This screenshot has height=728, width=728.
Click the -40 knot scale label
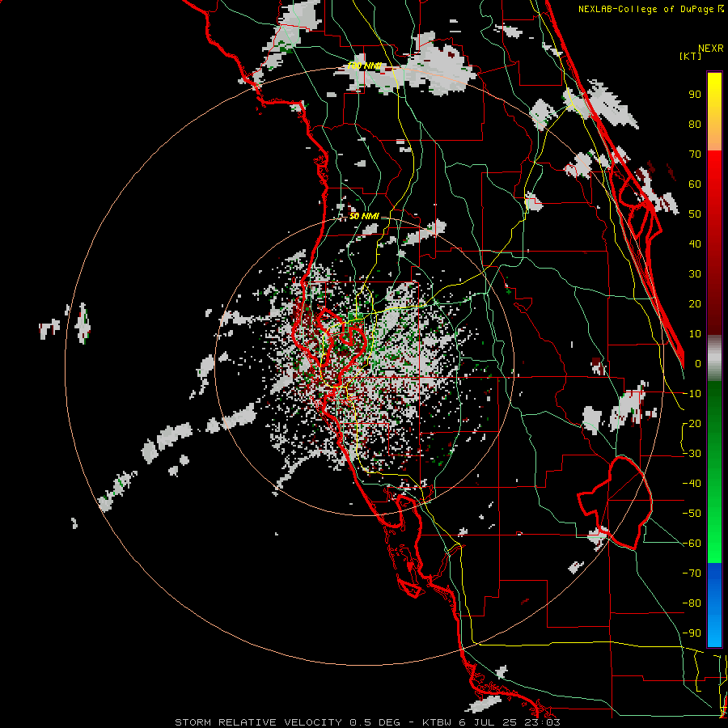click(x=692, y=484)
